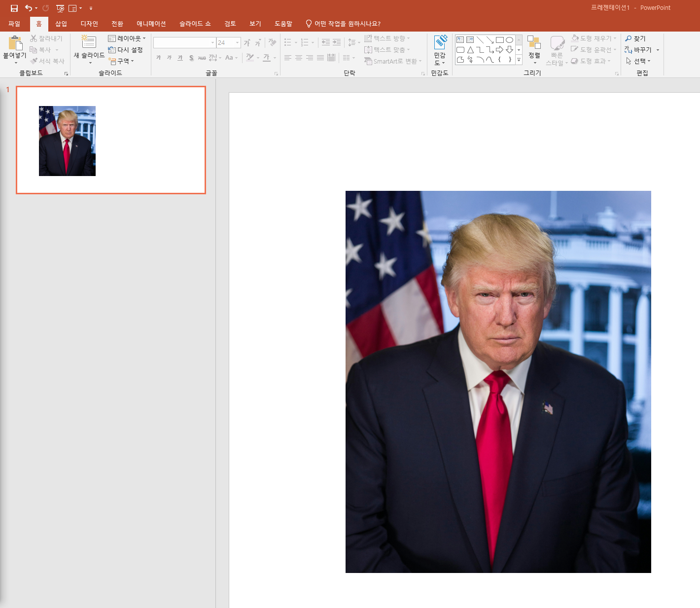The height and width of the screenshot is (608, 700).
Task: Click the Decrease indent icon
Action: [x=326, y=42]
